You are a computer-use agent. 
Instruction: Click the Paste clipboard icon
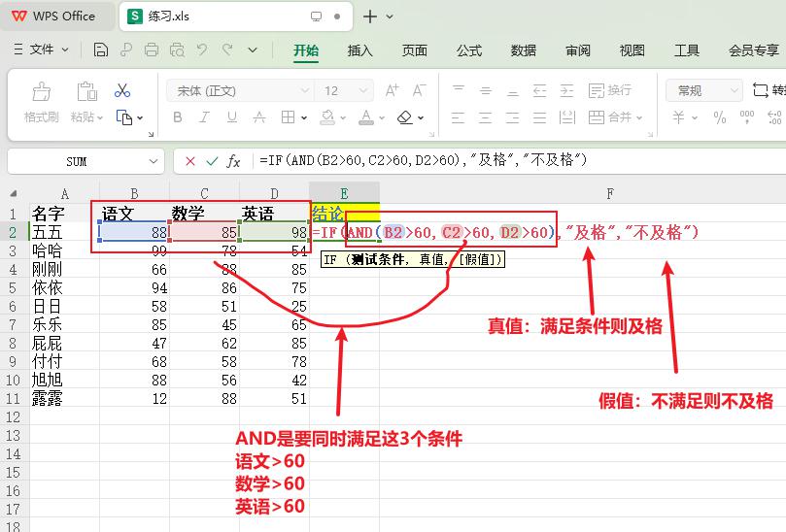click(x=86, y=91)
